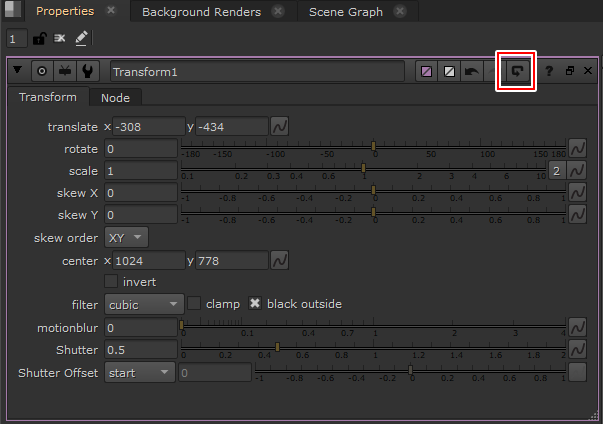Click the pencil edit icon in Properties toolbar

tap(81, 38)
